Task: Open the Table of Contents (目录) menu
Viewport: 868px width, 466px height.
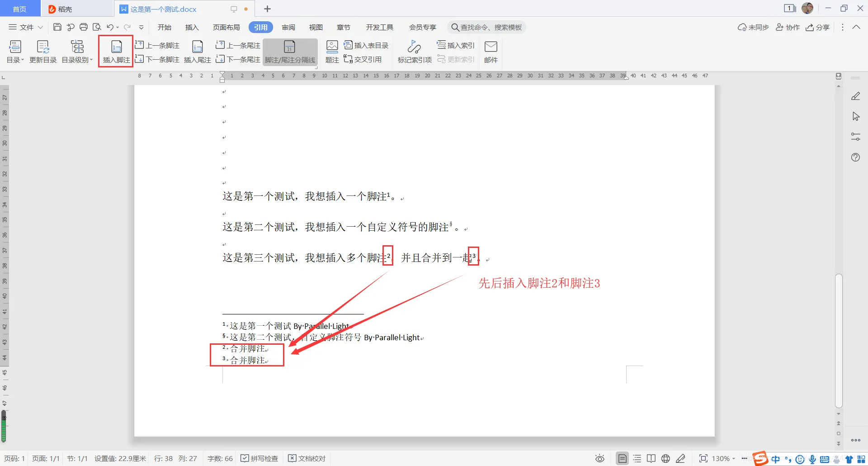Action: (15, 52)
